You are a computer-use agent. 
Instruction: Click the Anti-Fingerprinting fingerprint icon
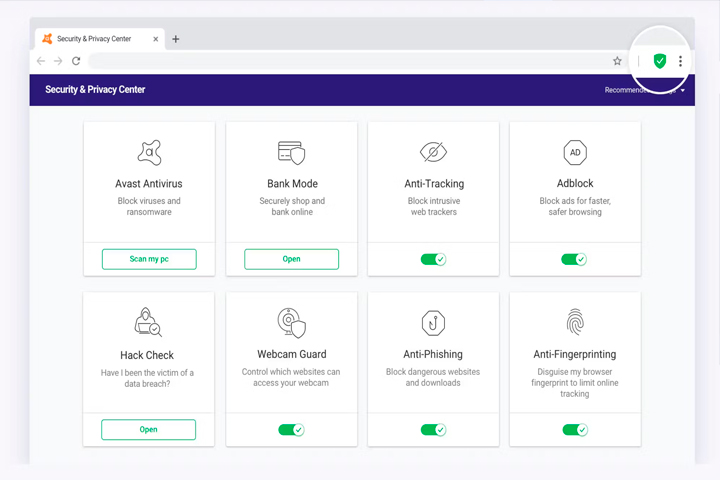point(575,322)
